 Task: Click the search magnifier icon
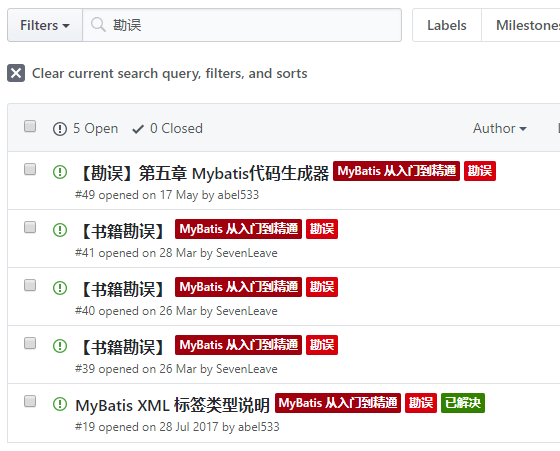tap(98, 25)
